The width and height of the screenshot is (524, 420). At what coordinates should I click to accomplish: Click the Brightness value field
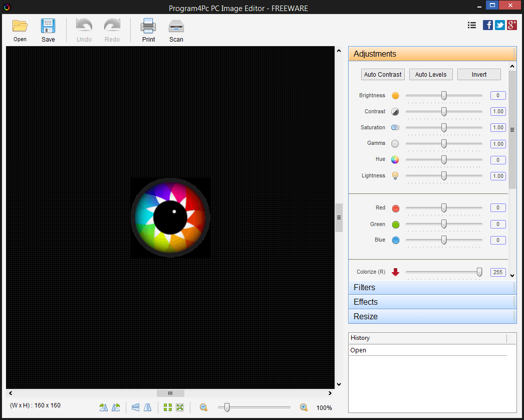point(498,96)
